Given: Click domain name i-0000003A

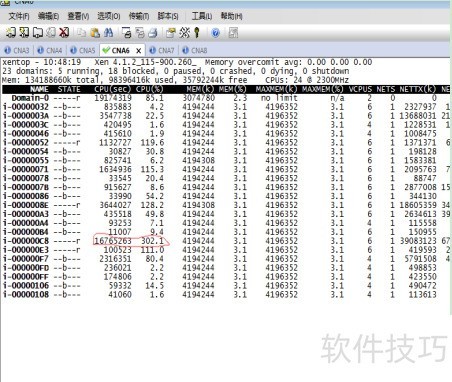Looking at the screenshot, I should tap(26, 116).
